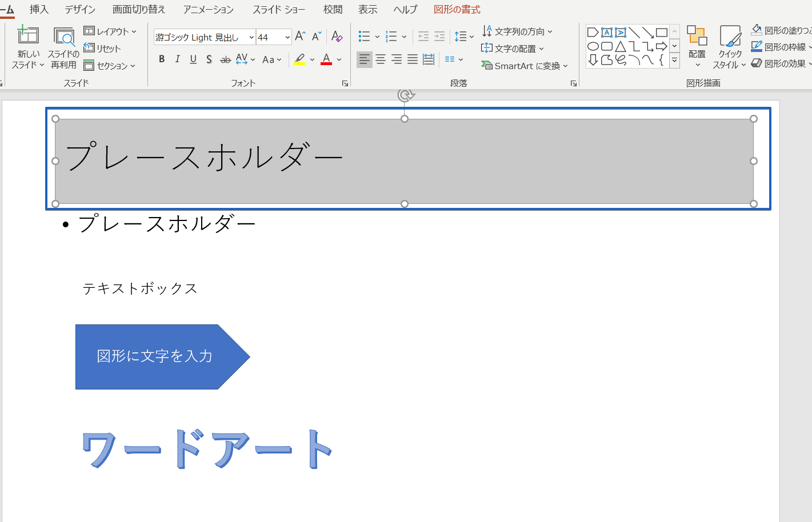Toggle strikethrough (abc)
Screen dimensions: 812x522
(226, 59)
